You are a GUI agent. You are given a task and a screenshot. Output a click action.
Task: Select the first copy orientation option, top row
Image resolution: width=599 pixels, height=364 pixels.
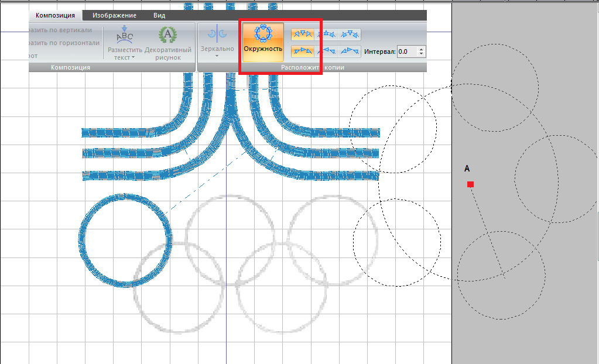click(302, 35)
